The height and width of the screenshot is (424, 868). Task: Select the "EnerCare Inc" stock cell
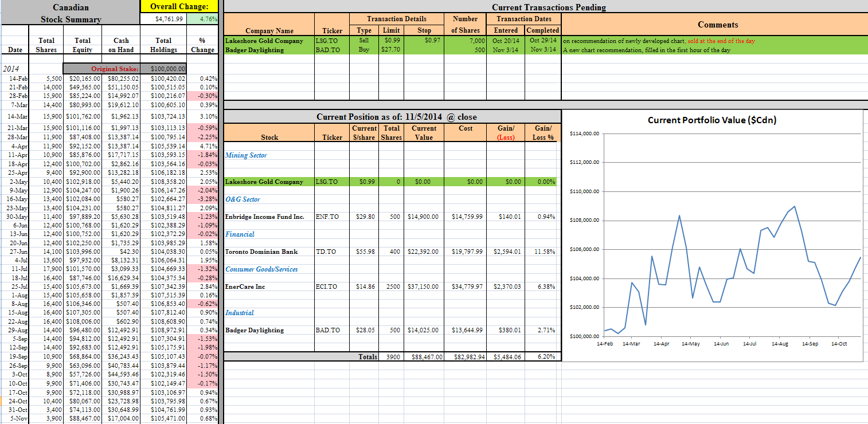point(269,286)
